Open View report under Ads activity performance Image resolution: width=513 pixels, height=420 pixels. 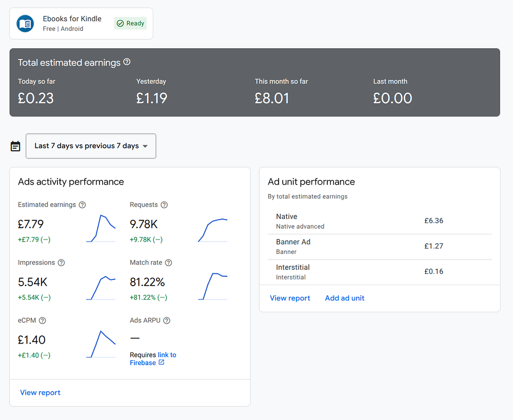pos(40,393)
